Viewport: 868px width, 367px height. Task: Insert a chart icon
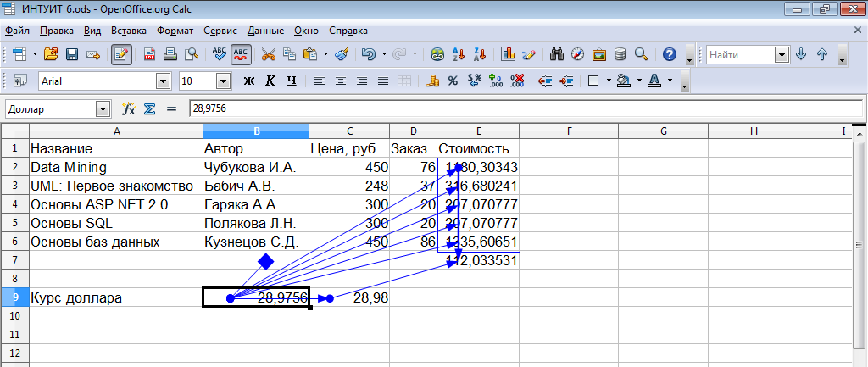(508, 54)
